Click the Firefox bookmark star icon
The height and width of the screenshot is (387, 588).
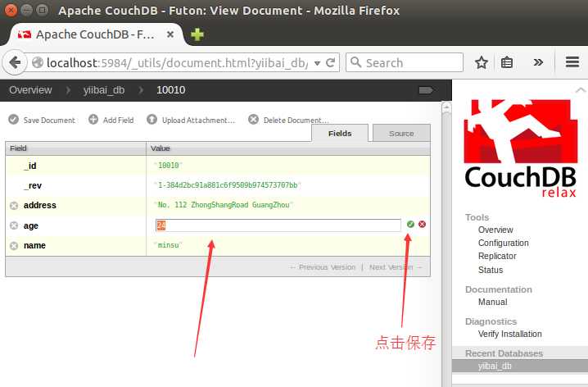coord(482,62)
